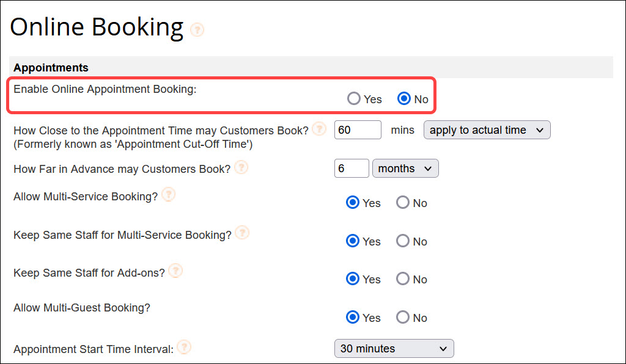Select the advance booking field containing 6
This screenshot has width=626, height=364.
352,168
